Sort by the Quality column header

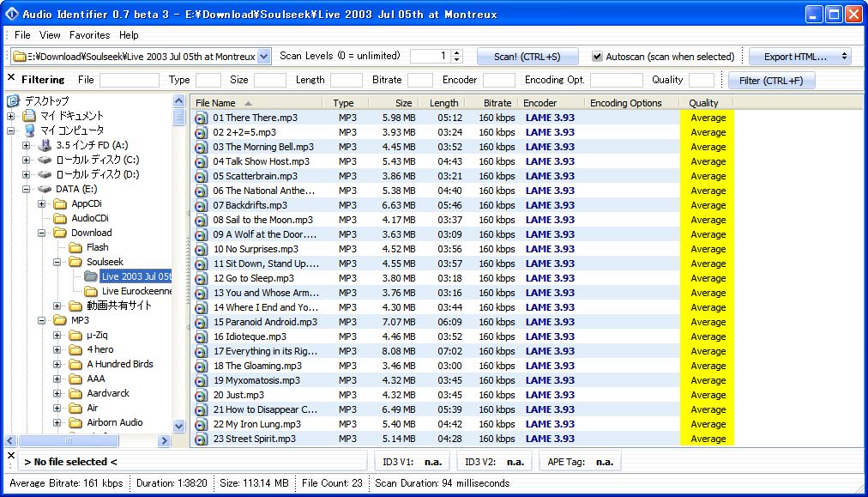tap(705, 103)
